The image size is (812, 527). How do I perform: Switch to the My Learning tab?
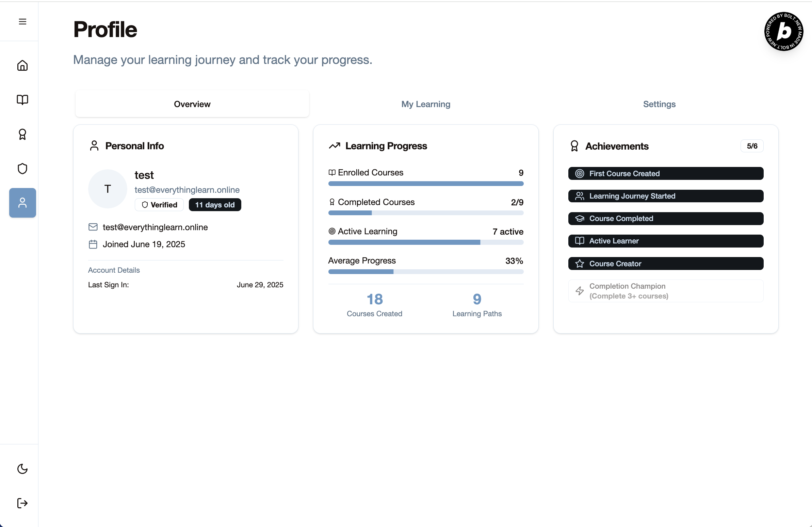[425, 104]
